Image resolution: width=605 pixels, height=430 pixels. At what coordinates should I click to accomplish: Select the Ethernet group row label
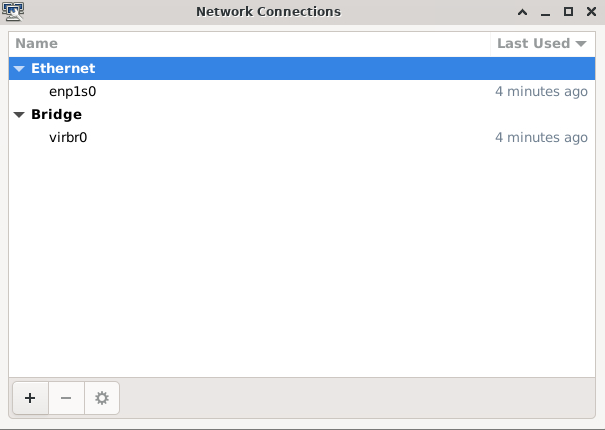coord(63,69)
